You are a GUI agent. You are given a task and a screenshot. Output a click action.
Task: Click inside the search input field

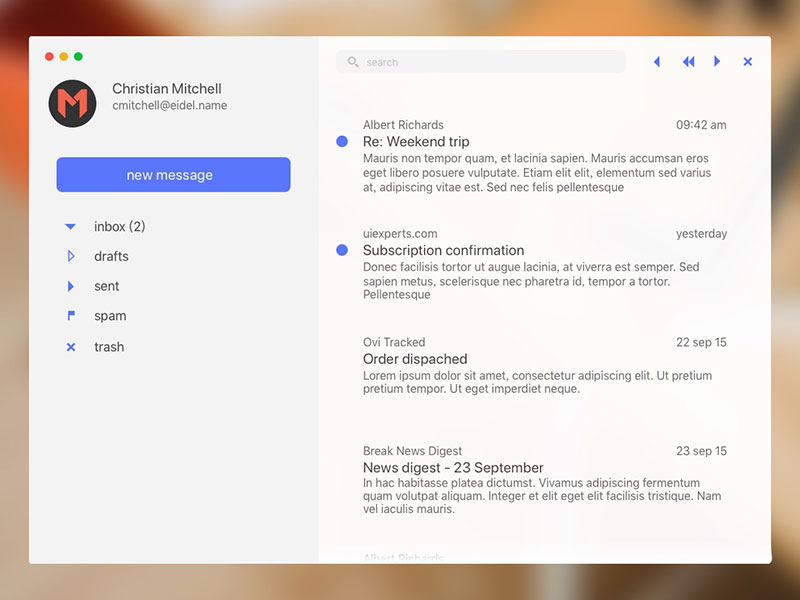(490, 62)
